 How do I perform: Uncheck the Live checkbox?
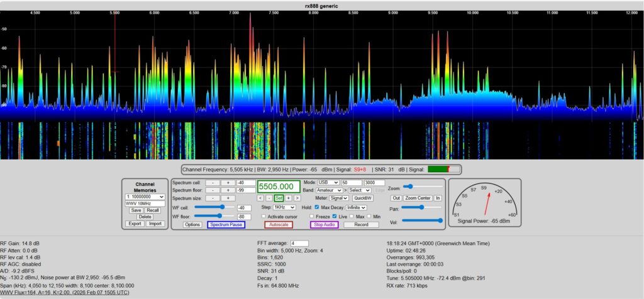click(335, 216)
